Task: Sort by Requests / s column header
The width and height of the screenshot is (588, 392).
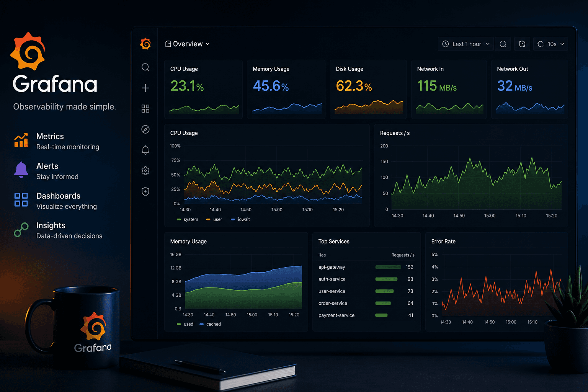Action: 403,255
